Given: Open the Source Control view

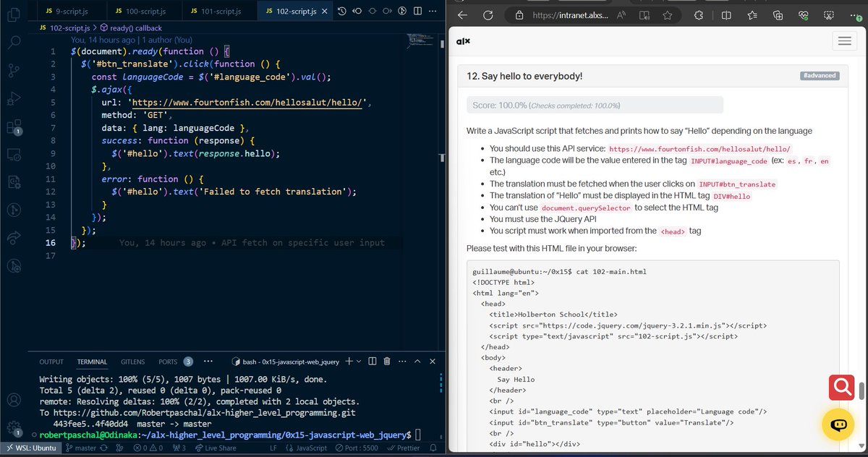Looking at the screenshot, I should 13,70.
